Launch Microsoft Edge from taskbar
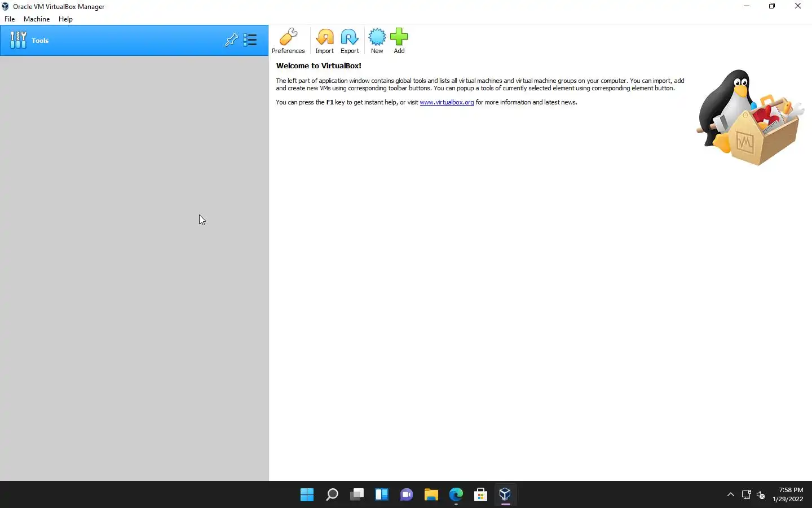 point(456,495)
